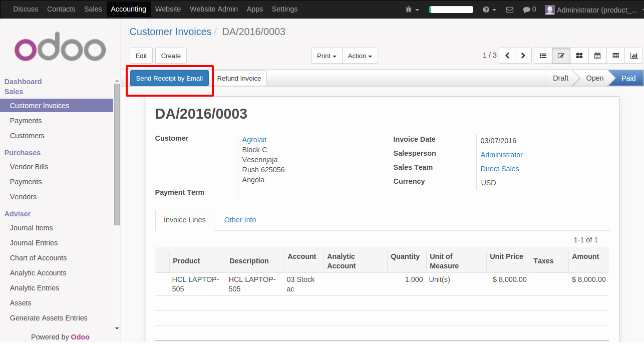
Task: Open Payments under Purchases section
Action: 26,182
